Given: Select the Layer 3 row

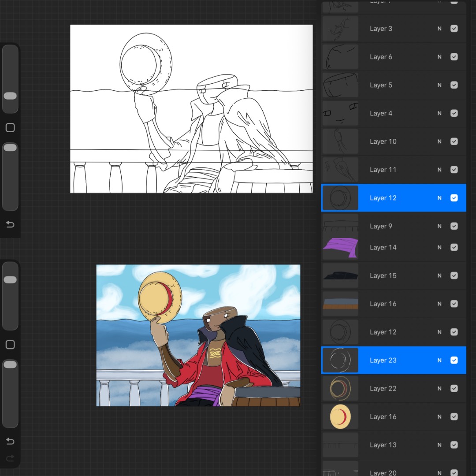Looking at the screenshot, I should click(394, 29).
